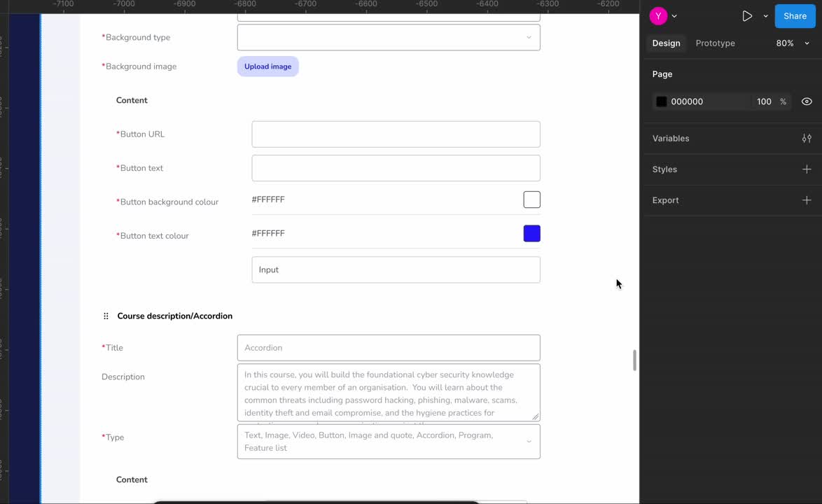
Task: Click the Upload image button
Action: point(268,66)
